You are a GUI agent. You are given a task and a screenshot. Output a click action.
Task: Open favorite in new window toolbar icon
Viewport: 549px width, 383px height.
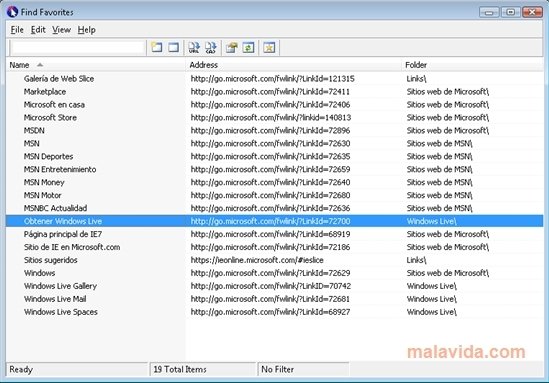click(157, 48)
